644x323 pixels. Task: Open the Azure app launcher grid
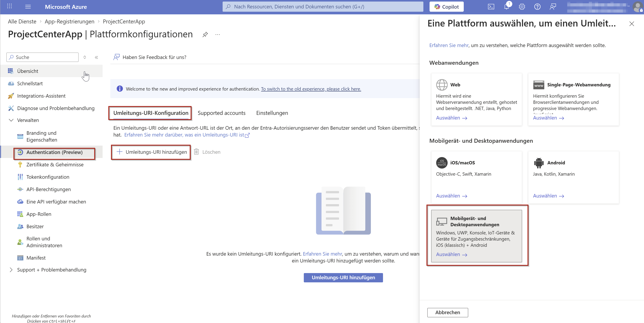[x=9, y=6]
